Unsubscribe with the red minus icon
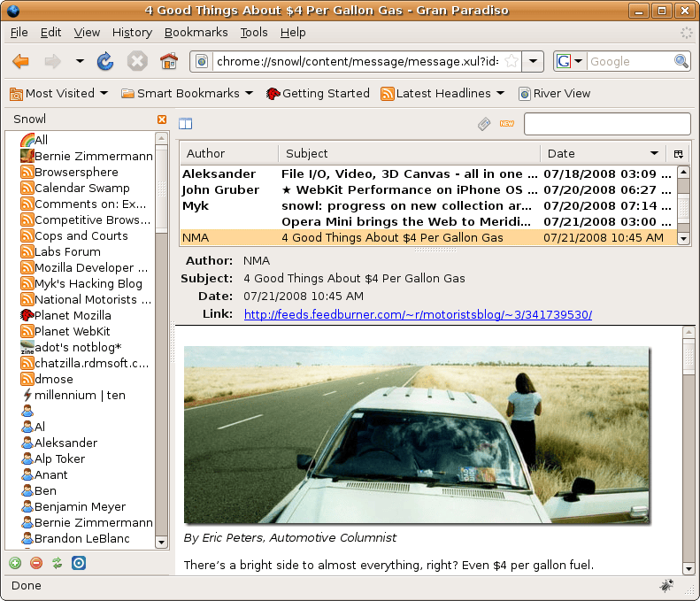700x601 pixels. pos(36,563)
